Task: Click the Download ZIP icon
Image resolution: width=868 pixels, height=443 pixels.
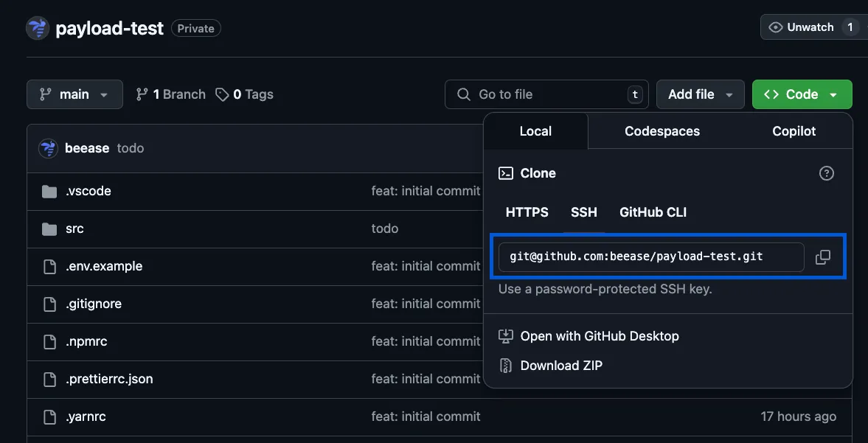Action: pos(506,364)
